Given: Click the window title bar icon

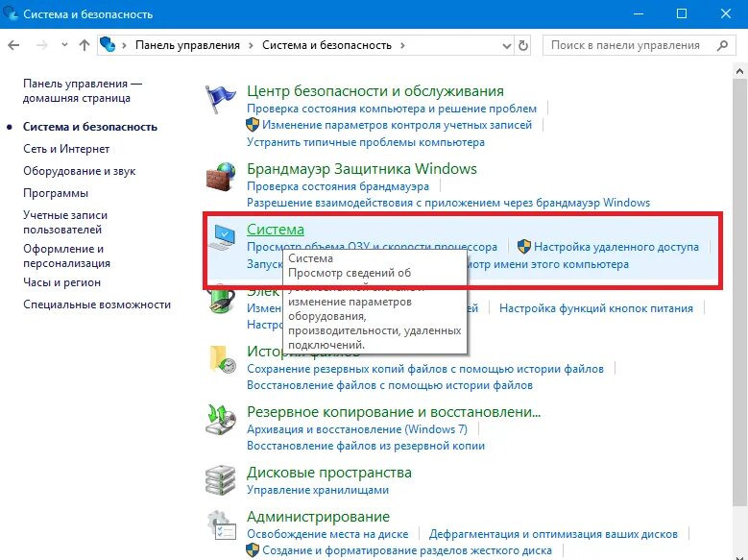Looking at the screenshot, I should [10, 12].
